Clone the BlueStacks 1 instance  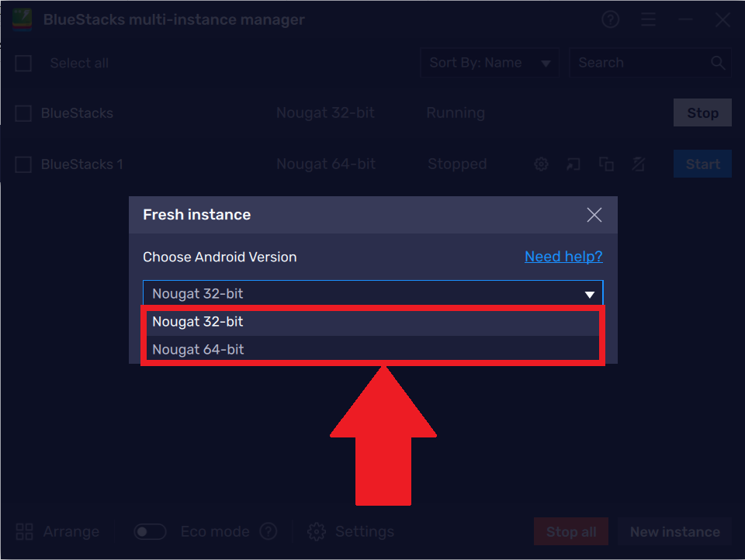tap(606, 164)
